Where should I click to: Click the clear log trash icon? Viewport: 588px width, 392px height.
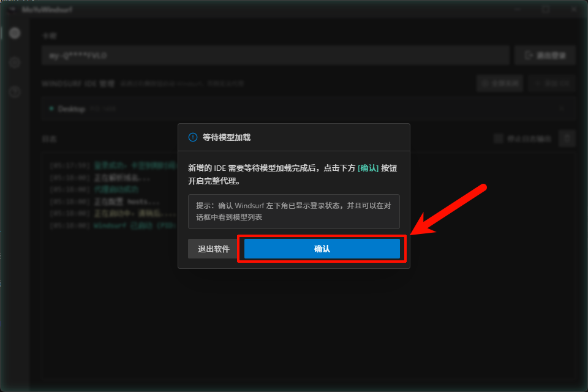pyautogui.click(x=568, y=139)
